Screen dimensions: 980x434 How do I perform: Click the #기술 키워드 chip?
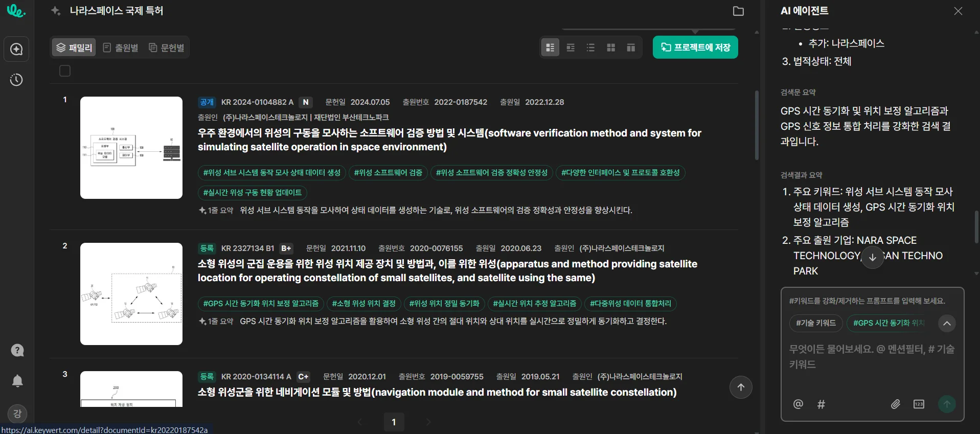click(816, 323)
